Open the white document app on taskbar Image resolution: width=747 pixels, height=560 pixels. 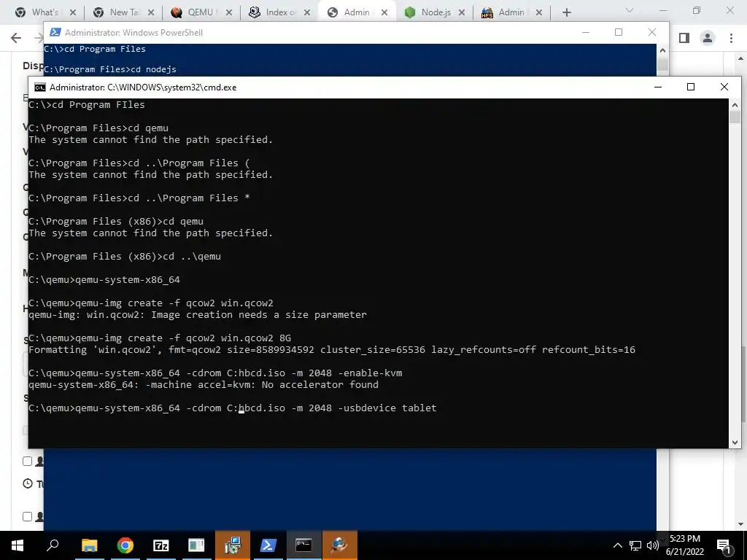196,545
